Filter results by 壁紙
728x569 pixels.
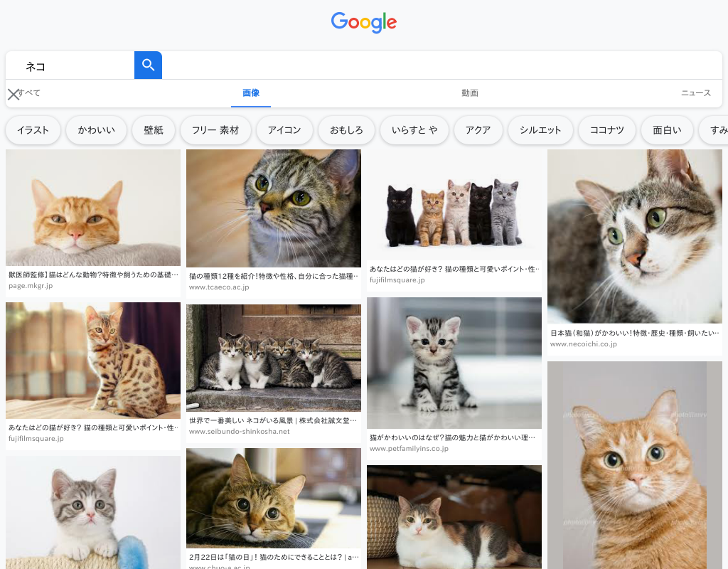(154, 130)
